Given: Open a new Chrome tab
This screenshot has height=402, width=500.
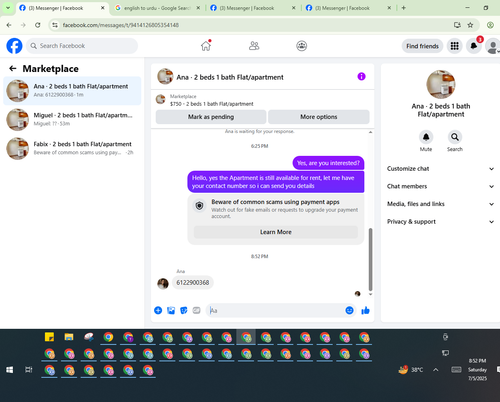Looking at the screenshot, I should coord(404,8).
